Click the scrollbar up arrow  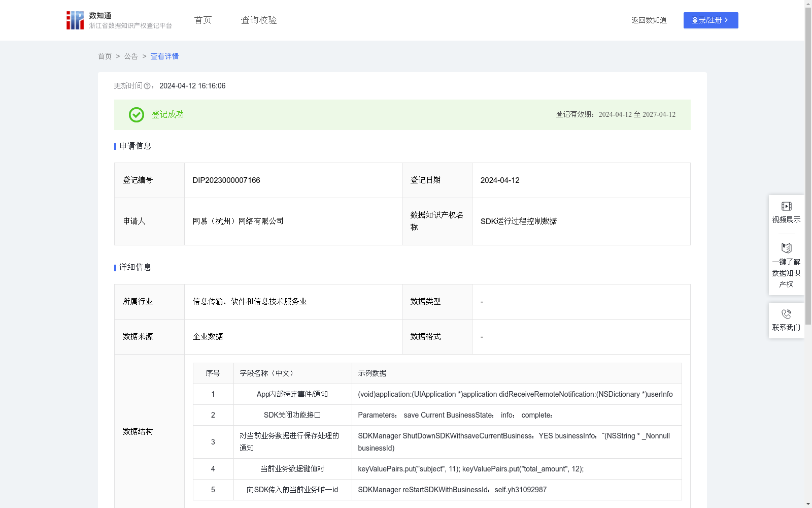(808, 4)
